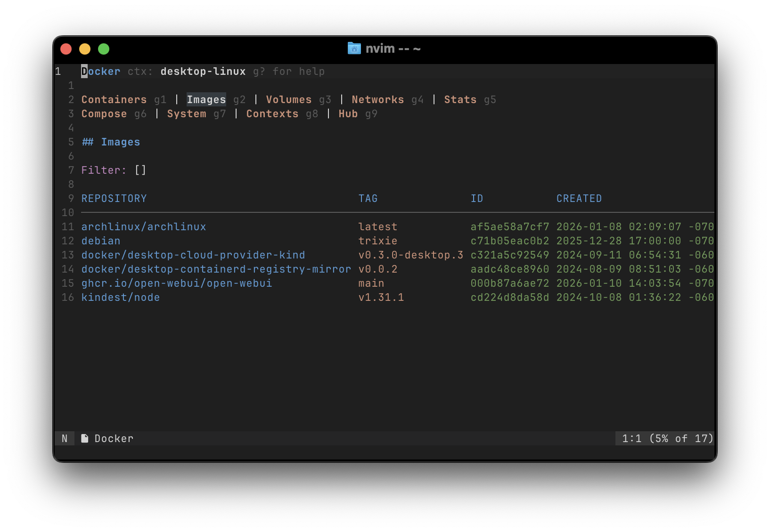This screenshot has width=770, height=532.
Task: Click the Filter input brackets
Action: 140,170
